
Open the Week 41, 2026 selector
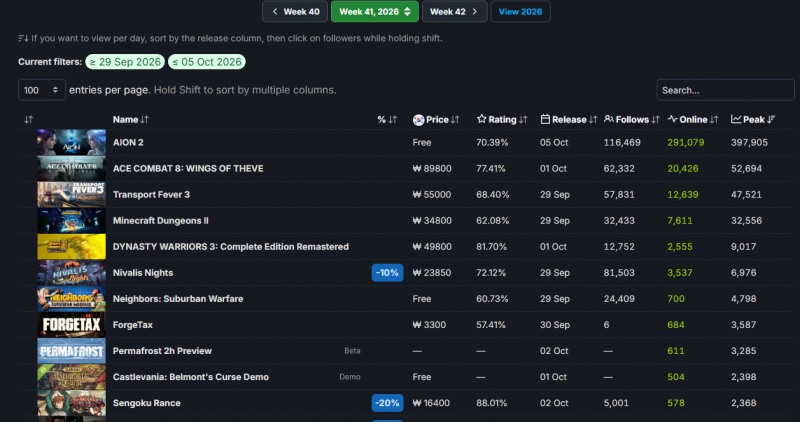coord(374,11)
